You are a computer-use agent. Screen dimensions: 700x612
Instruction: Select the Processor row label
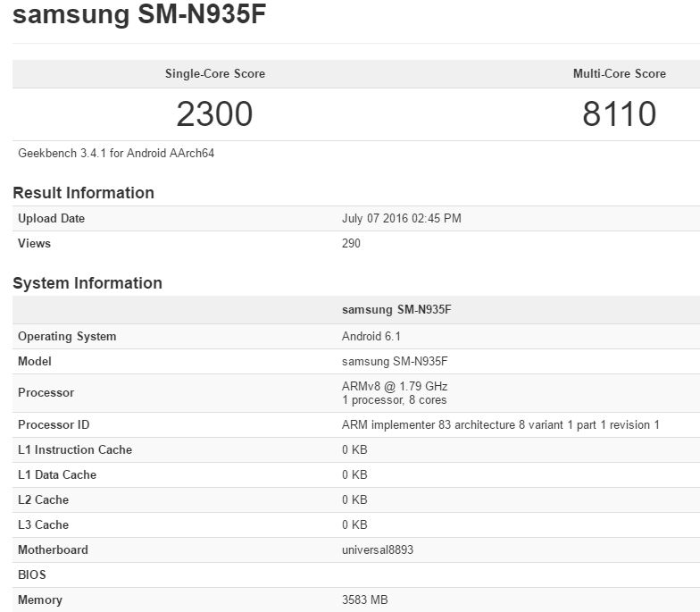click(46, 393)
